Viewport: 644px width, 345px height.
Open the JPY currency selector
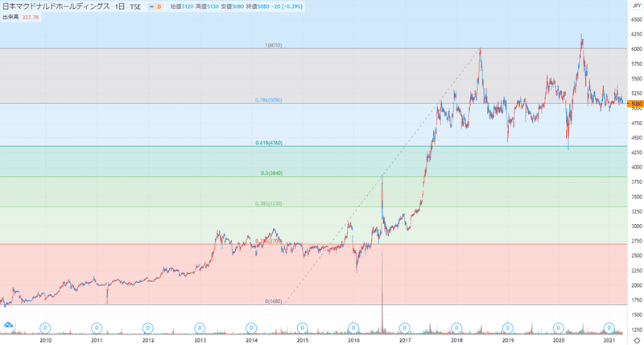[x=636, y=6]
